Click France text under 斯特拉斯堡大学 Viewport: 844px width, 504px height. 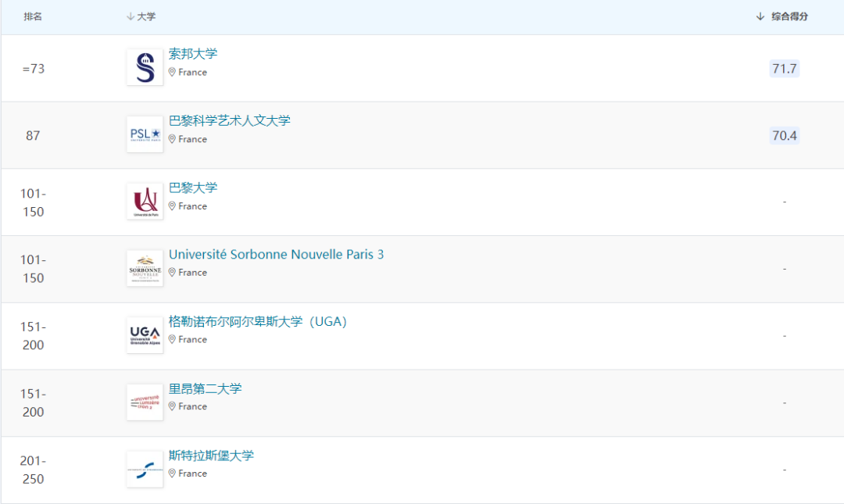point(193,474)
